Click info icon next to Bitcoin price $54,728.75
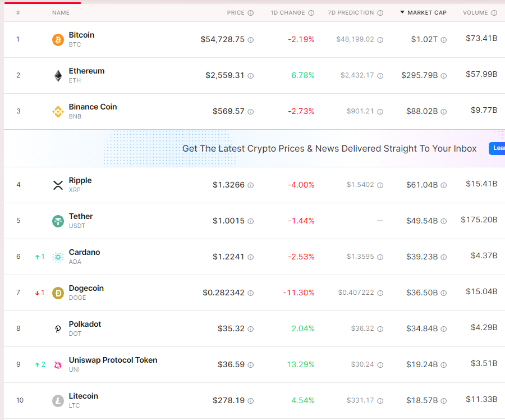505x420 pixels. (x=251, y=40)
